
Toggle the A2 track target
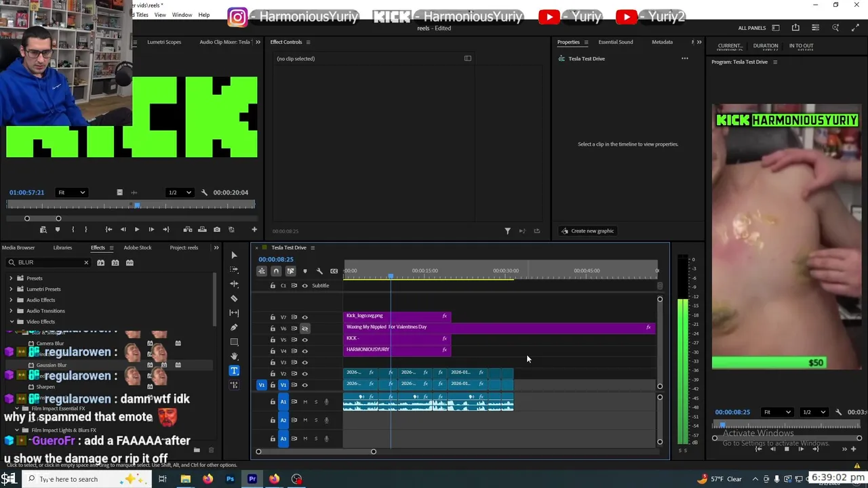click(283, 420)
